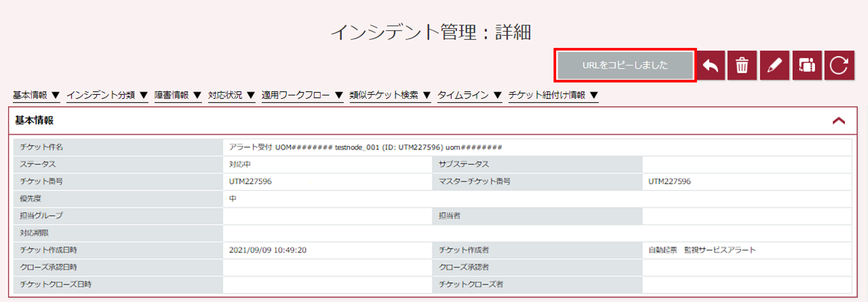
Task: Jump to 対応状況 section link
Action: (231, 95)
